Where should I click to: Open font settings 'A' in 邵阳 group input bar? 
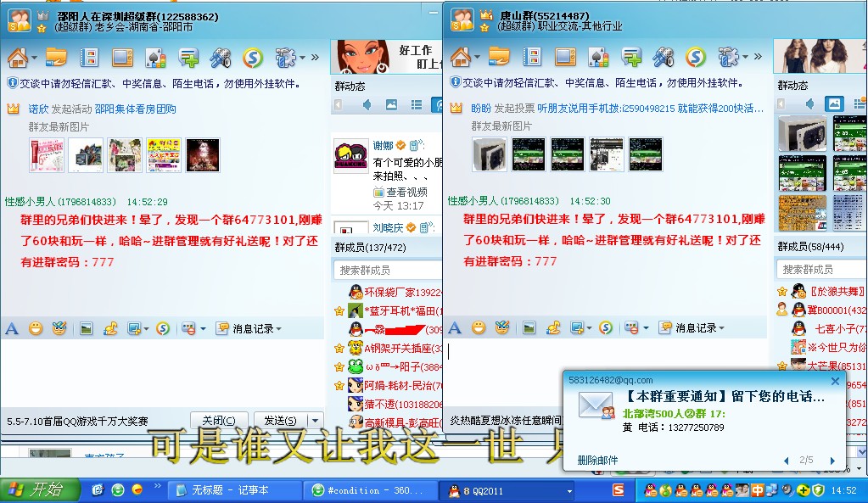pyautogui.click(x=12, y=329)
